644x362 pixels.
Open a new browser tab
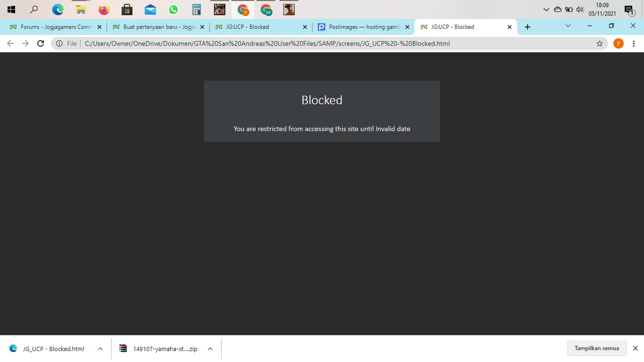[527, 27]
